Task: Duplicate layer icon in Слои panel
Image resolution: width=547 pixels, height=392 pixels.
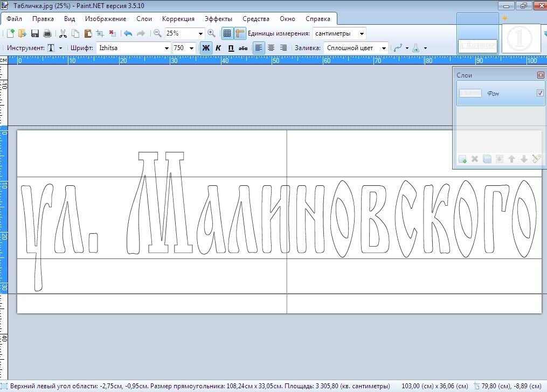Action: pyautogui.click(x=487, y=159)
